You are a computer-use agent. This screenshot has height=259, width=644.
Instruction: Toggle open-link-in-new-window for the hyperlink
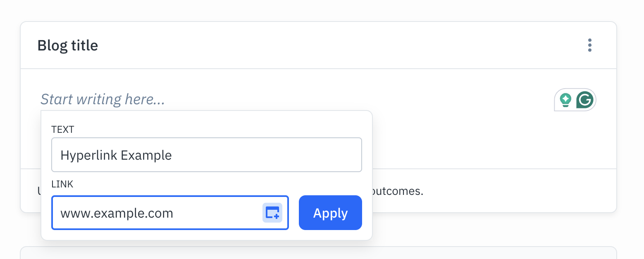coord(272,213)
